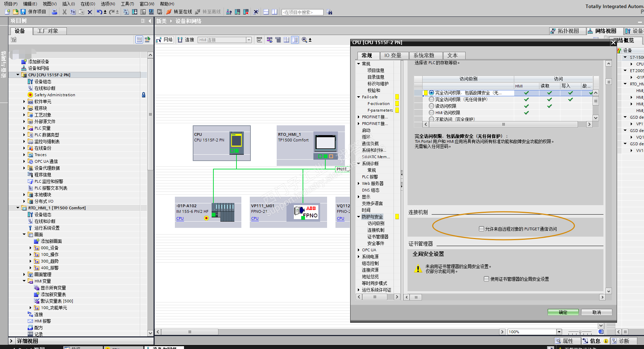Click the search-in-project binoculars icon

pos(330,12)
